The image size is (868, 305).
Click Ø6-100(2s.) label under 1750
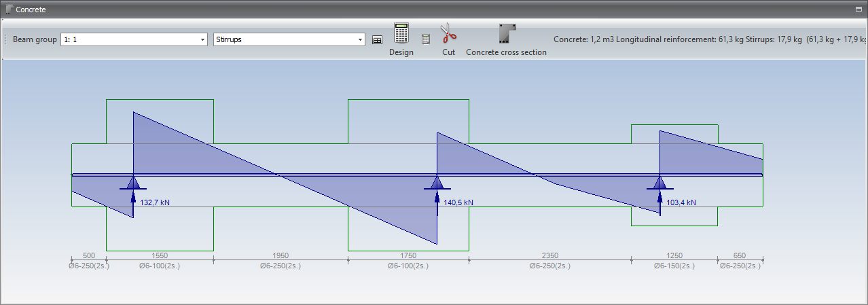(408, 266)
